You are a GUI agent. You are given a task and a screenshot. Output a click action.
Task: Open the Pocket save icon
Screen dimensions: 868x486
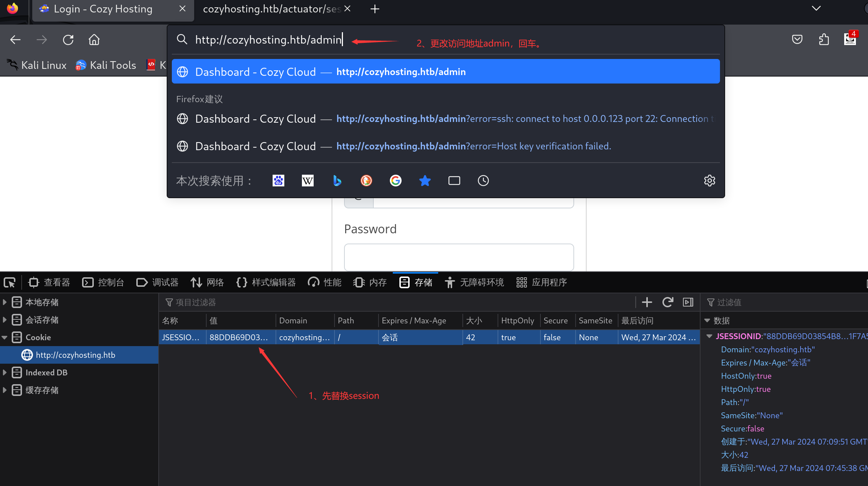coord(797,39)
